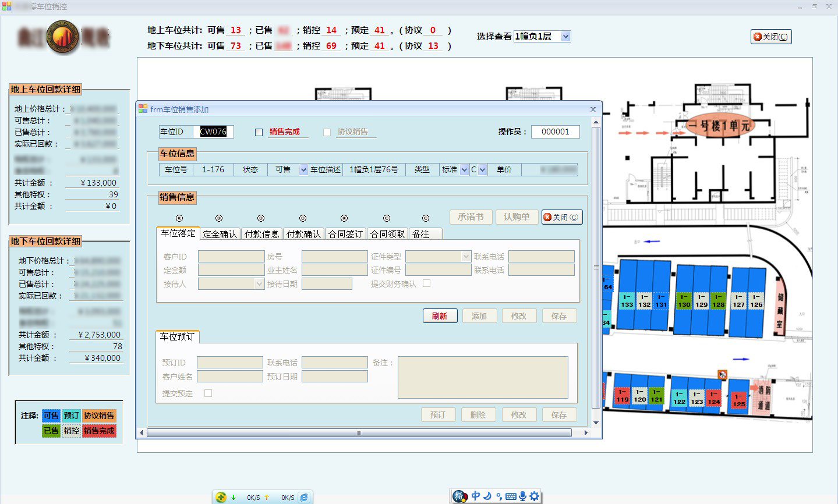Click the 360 network accelerator ball icon

pyautogui.click(x=221, y=497)
